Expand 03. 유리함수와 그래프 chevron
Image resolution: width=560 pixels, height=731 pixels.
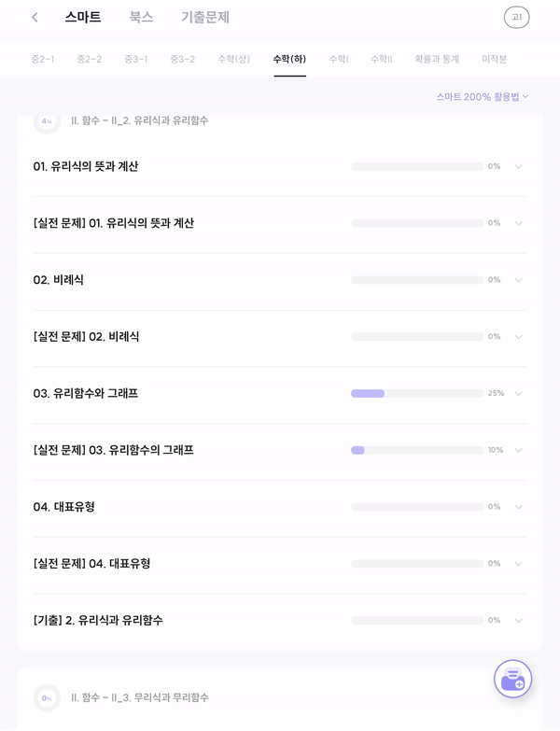point(518,393)
